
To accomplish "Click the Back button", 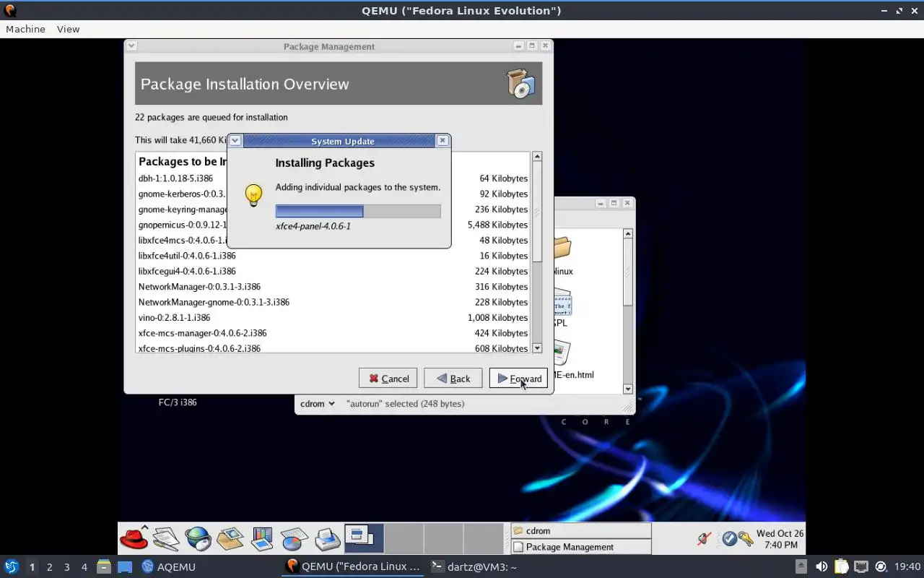I will point(453,378).
